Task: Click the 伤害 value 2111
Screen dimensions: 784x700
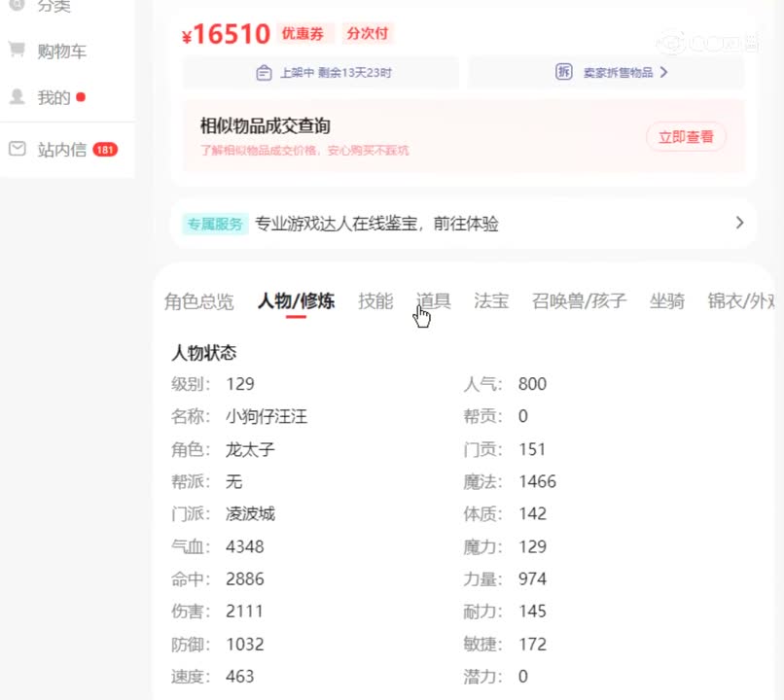Action: point(244,612)
